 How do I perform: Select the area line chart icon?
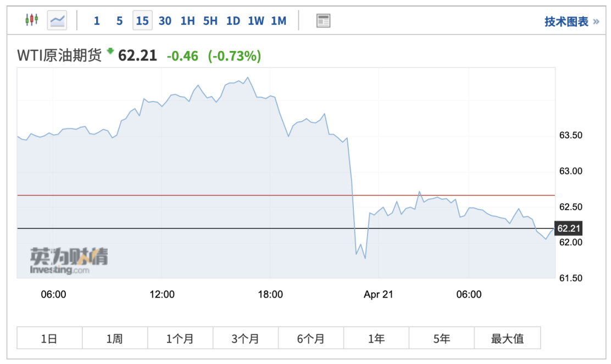click(x=57, y=21)
